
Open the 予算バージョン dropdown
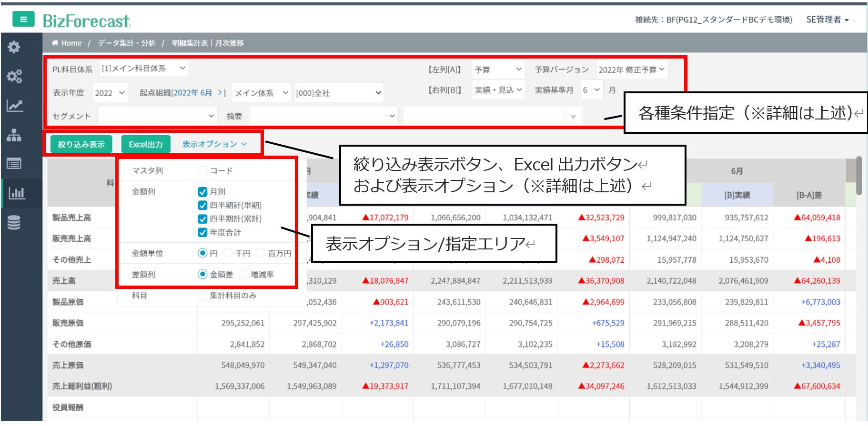[x=631, y=69]
